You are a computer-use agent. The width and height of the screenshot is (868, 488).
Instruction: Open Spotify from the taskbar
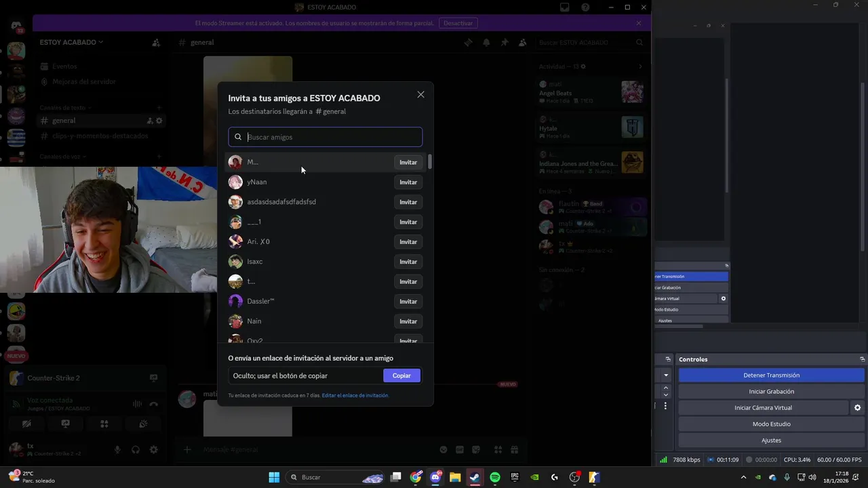coord(495,477)
